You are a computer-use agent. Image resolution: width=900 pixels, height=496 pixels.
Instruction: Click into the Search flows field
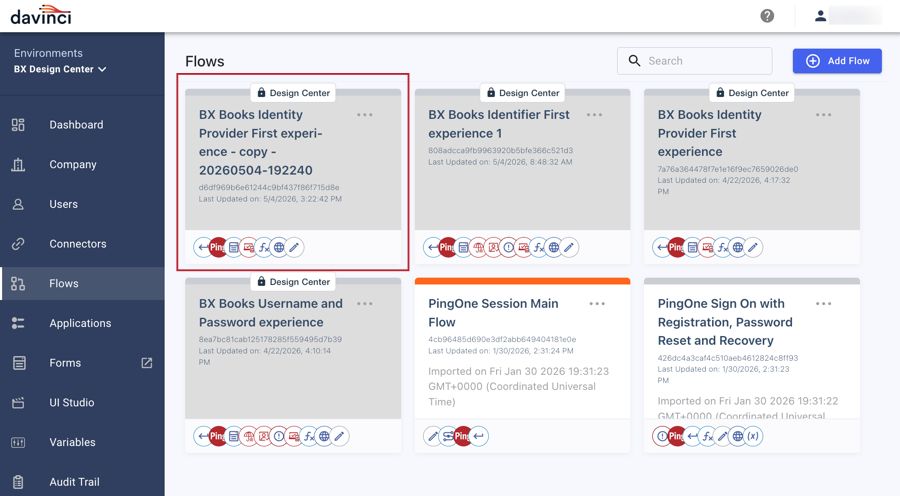tap(695, 61)
